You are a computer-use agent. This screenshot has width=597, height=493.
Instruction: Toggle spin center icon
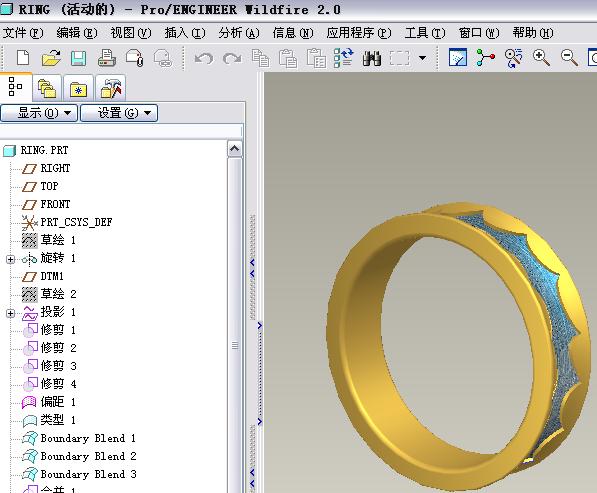point(485,58)
